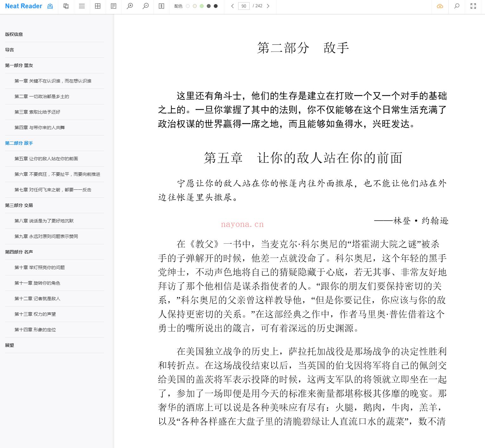Click the vertical scroll mode icon
Image resolution: width=485 pixels, height=448 pixels.
pos(161,6)
